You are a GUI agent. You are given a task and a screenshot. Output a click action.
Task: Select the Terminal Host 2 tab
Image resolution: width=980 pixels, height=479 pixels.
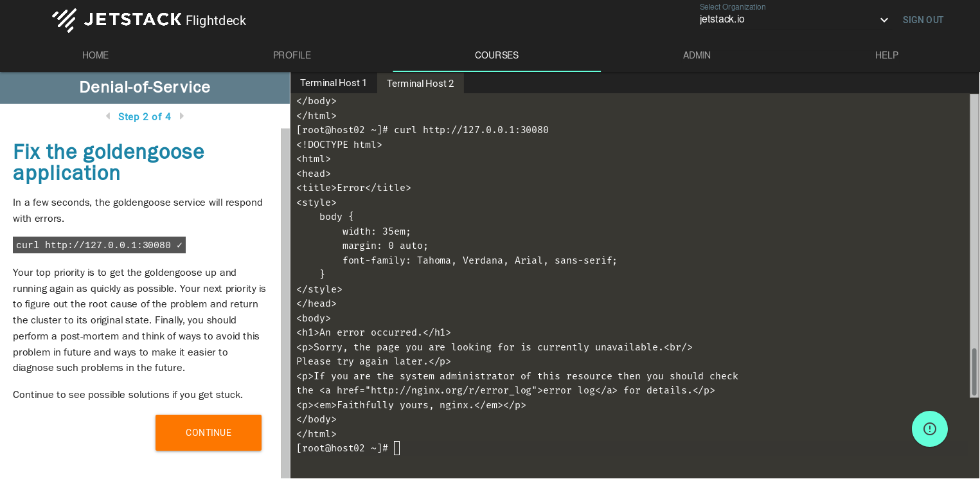click(420, 84)
